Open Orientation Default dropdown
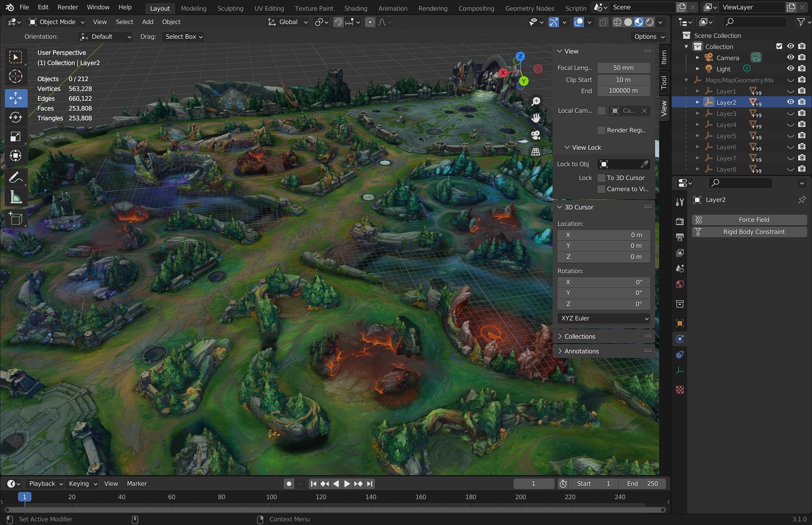Image resolution: width=812 pixels, height=525 pixels. tap(106, 37)
